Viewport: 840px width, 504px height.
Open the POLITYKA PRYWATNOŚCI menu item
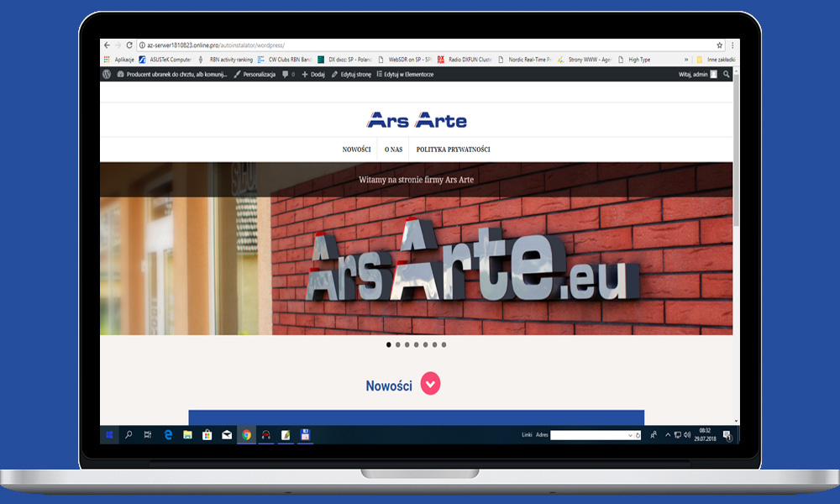[454, 150]
